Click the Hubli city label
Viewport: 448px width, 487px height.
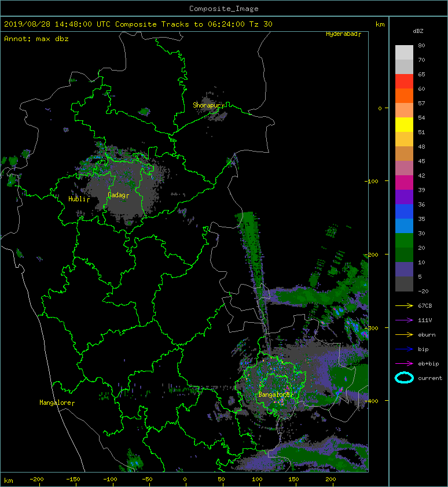pos(79,199)
